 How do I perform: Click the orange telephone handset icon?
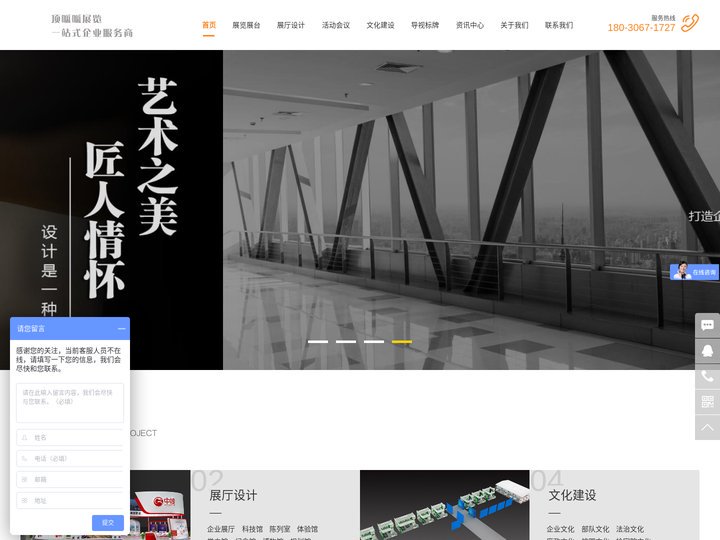tap(690, 23)
